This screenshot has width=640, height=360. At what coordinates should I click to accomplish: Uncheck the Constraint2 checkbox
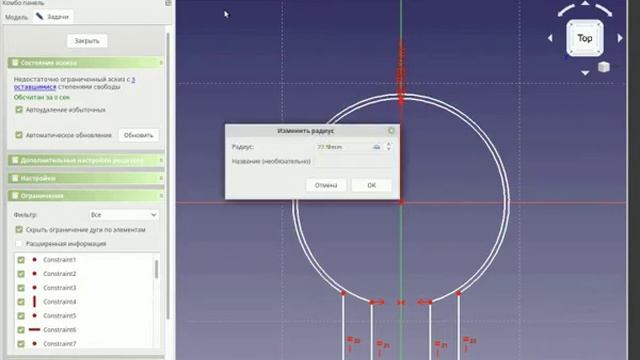(x=21, y=273)
